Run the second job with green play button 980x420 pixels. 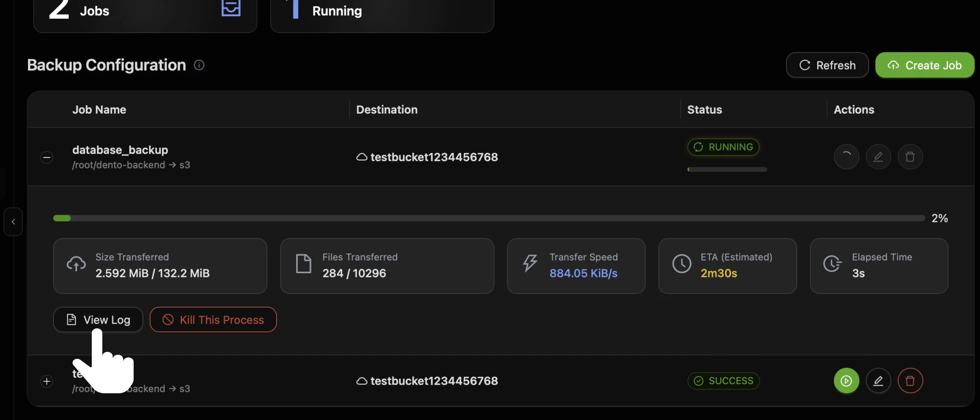coord(846,381)
